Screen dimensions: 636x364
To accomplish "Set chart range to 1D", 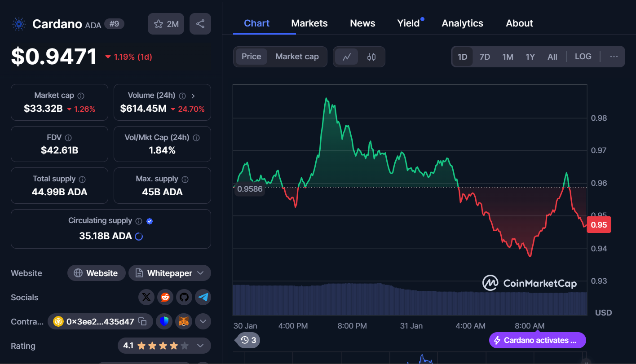I will (463, 57).
